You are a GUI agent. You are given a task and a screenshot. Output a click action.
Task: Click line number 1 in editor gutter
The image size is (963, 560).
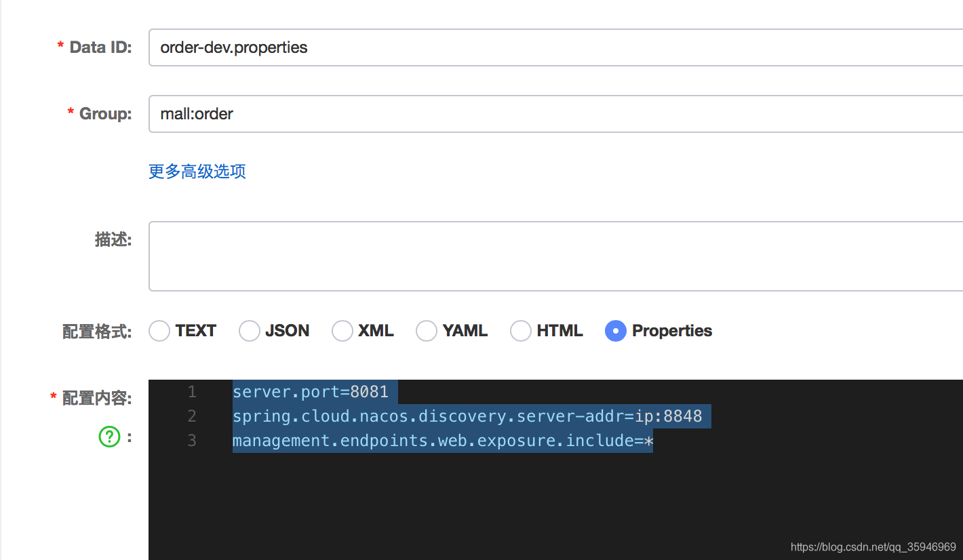click(x=192, y=392)
